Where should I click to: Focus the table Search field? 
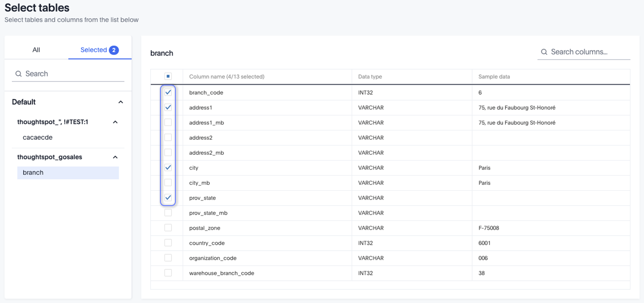pyautogui.click(x=73, y=74)
